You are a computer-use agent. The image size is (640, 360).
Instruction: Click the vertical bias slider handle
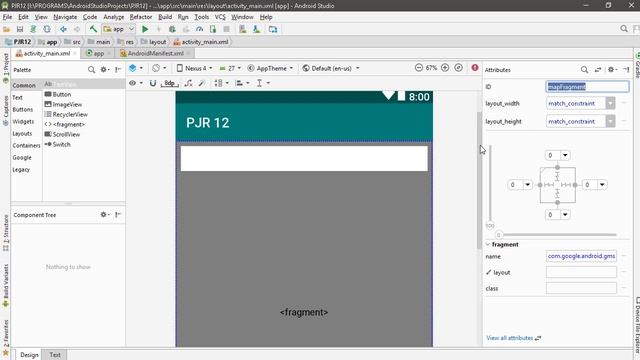(x=490, y=226)
